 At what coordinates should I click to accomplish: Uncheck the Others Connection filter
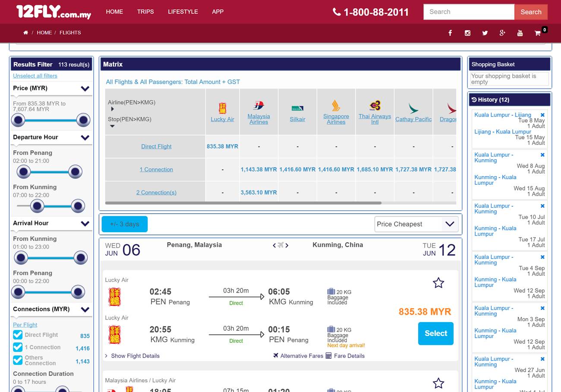point(18,360)
